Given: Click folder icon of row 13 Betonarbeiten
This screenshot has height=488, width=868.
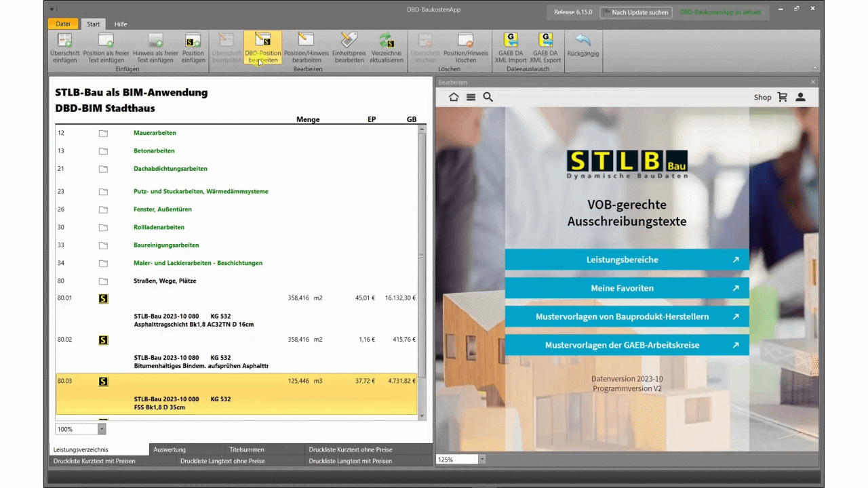Looking at the screenshot, I should (103, 151).
